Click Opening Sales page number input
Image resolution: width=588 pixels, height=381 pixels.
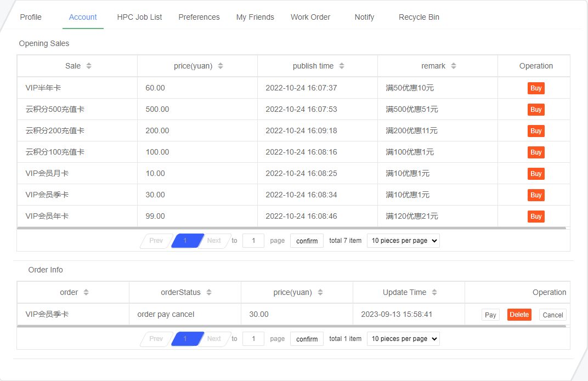(x=253, y=241)
